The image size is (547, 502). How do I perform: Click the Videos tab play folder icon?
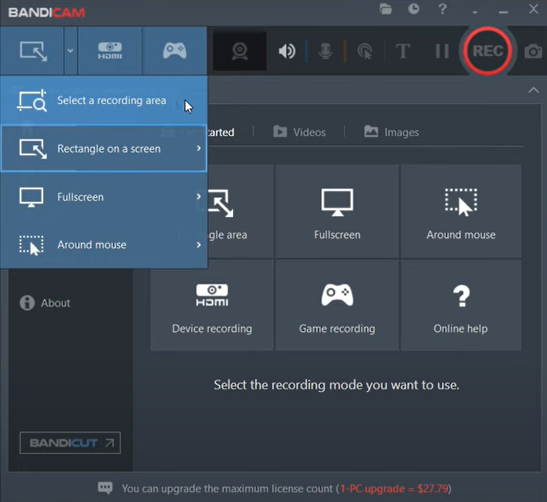[x=280, y=132]
